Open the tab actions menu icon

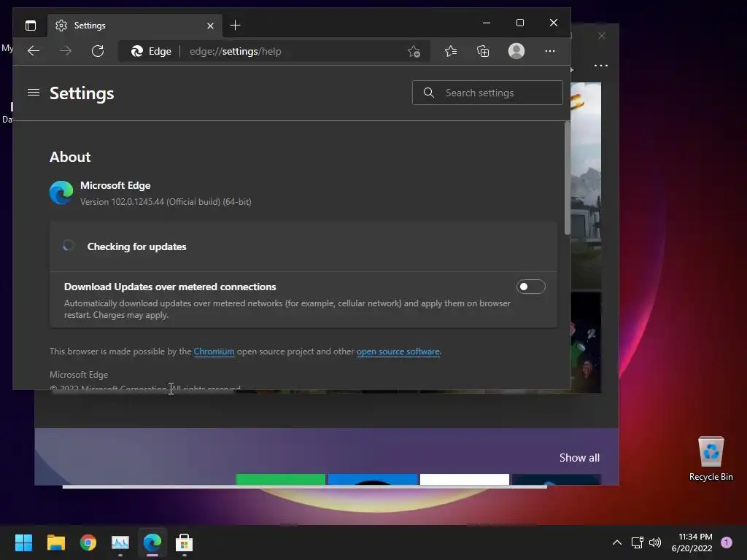point(31,26)
